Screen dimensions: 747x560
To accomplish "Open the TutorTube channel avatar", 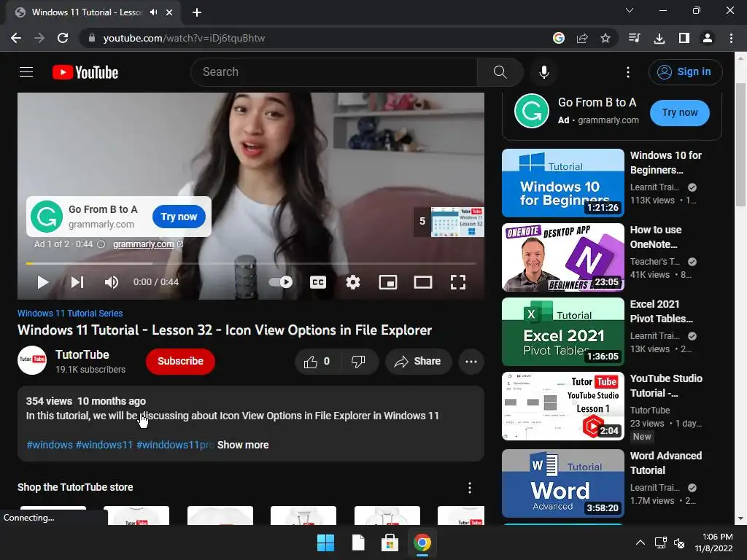I will coord(32,360).
